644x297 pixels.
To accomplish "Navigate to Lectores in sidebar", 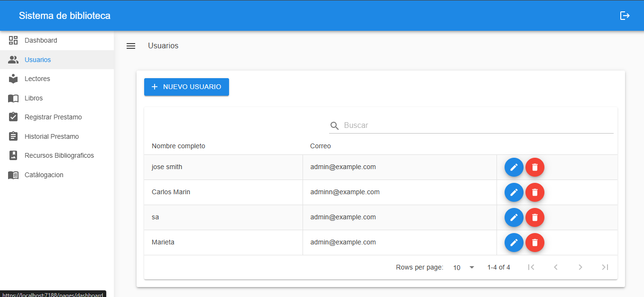I will (x=37, y=79).
